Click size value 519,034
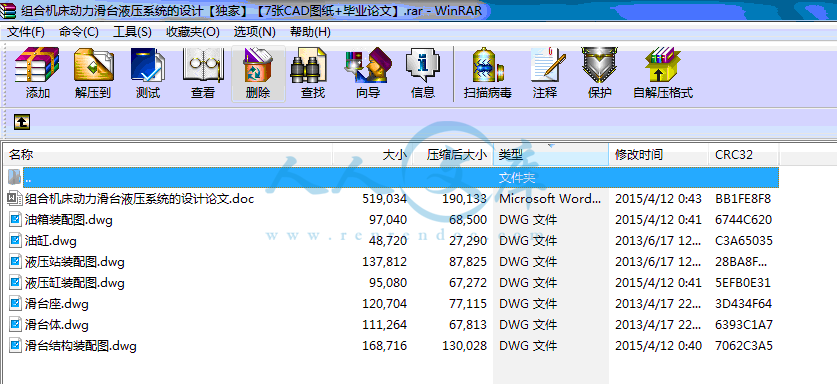This screenshot has height=384, width=837. pos(384,199)
